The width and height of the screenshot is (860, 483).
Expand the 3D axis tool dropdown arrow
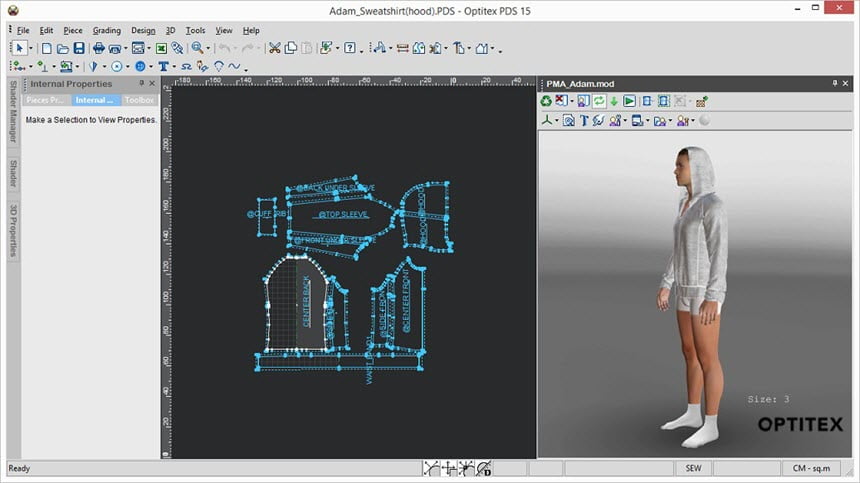pyautogui.click(x=556, y=120)
